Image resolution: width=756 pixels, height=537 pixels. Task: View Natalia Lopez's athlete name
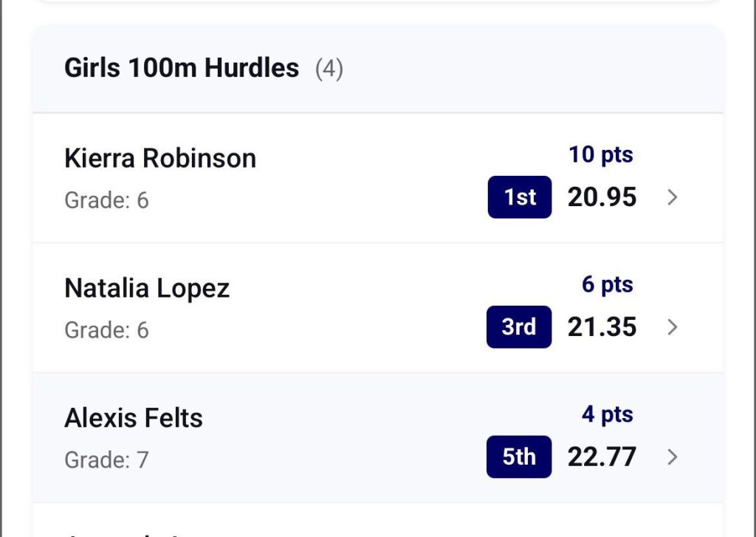[x=147, y=288]
